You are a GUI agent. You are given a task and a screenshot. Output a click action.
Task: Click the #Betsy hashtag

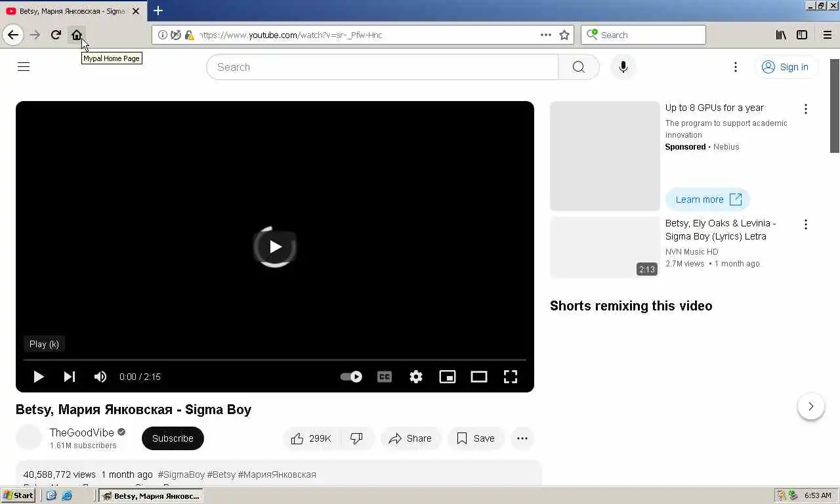[221, 474]
